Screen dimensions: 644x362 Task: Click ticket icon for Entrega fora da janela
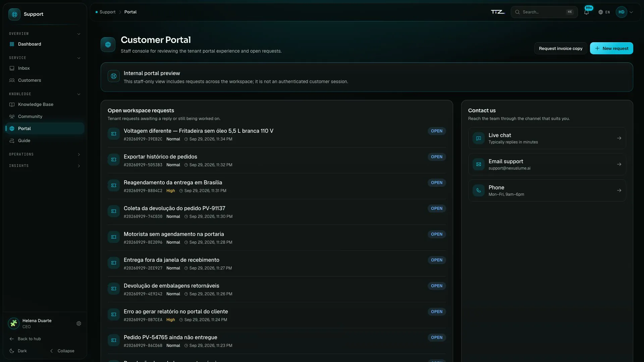tap(114, 263)
